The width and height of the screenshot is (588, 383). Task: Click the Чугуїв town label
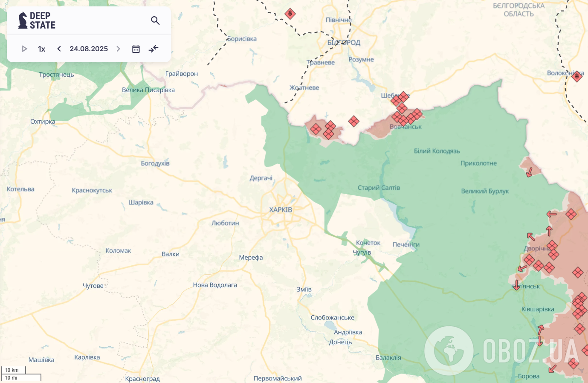pyautogui.click(x=362, y=252)
